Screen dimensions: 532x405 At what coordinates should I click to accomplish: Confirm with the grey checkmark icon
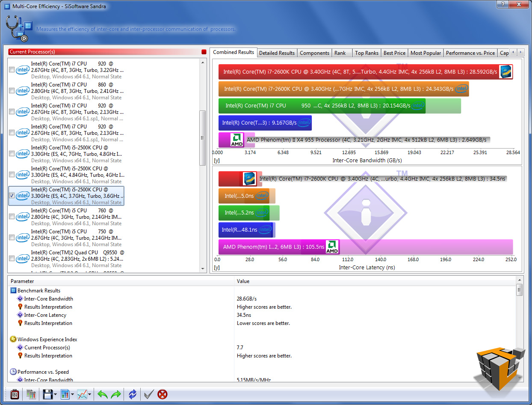coord(149,394)
